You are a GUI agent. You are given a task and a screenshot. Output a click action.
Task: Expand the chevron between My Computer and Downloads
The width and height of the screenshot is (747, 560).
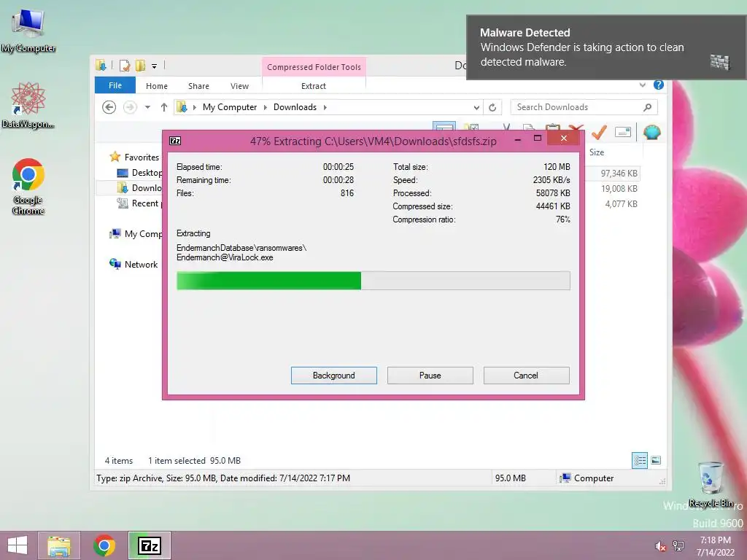point(266,107)
